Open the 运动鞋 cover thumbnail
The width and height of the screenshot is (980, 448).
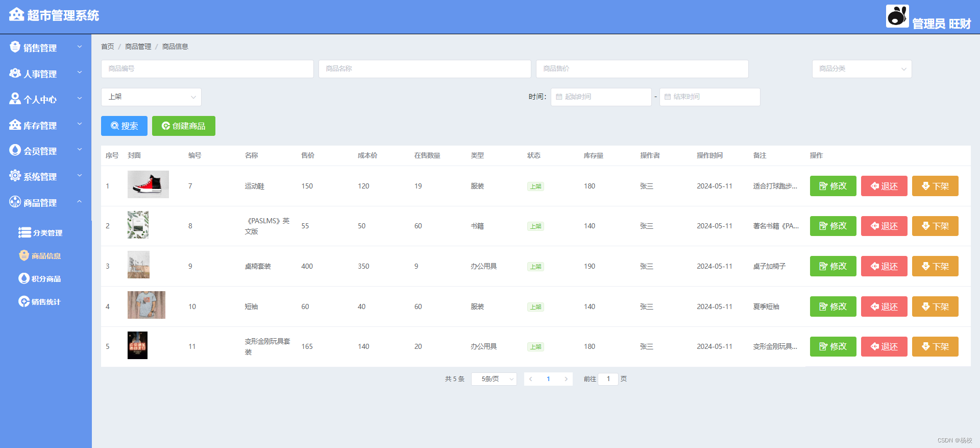point(148,184)
